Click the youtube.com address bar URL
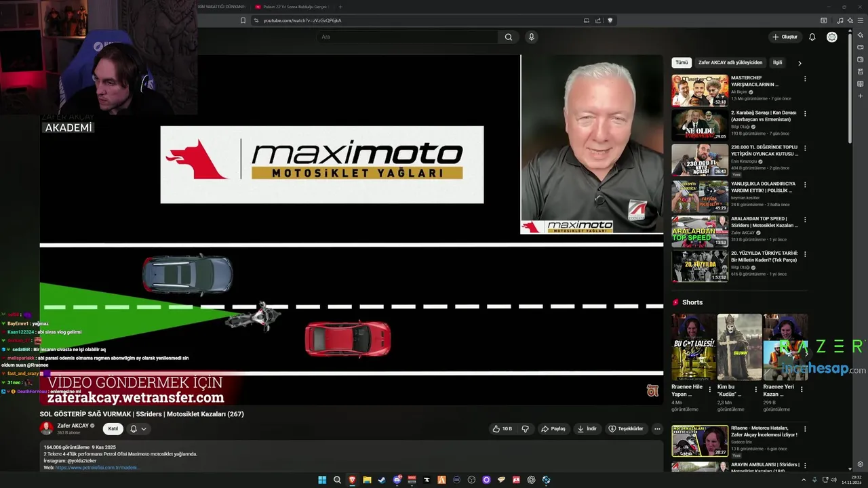Viewport: 868px width, 488px height. pos(302,20)
